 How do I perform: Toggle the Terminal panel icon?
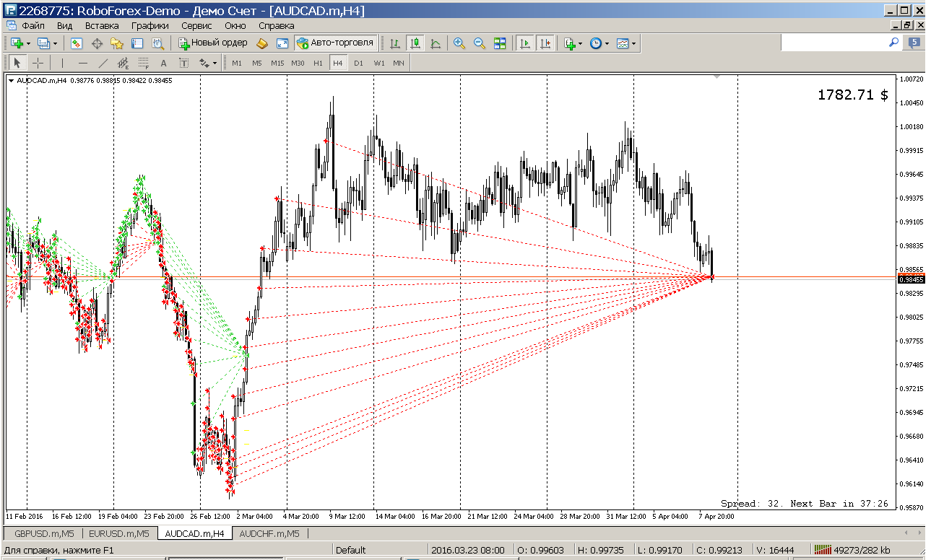pyautogui.click(x=137, y=43)
